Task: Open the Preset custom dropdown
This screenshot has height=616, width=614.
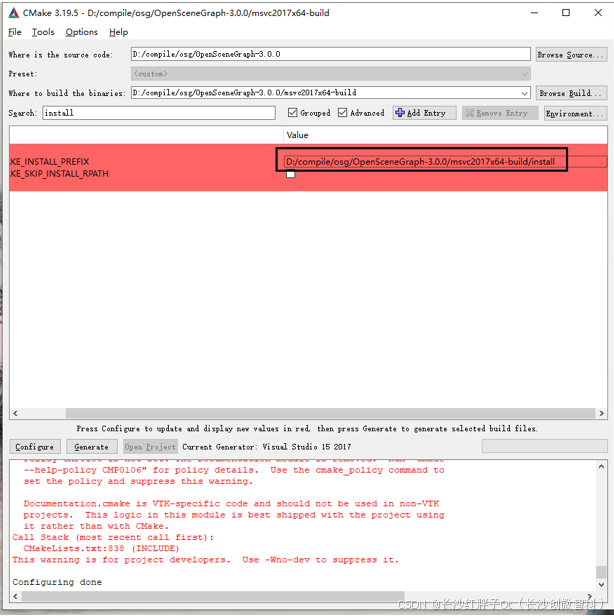Action: pos(331,73)
